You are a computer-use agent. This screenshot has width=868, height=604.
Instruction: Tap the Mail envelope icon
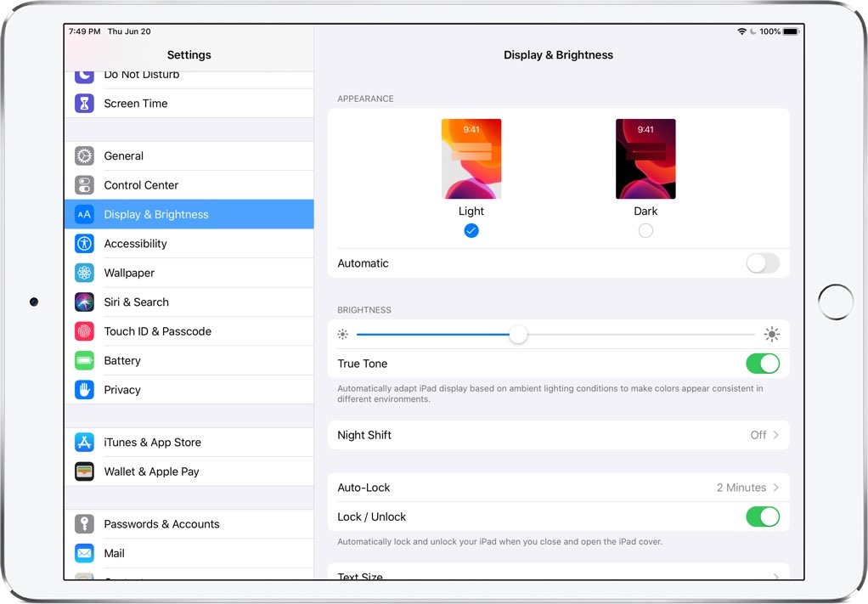(84, 553)
